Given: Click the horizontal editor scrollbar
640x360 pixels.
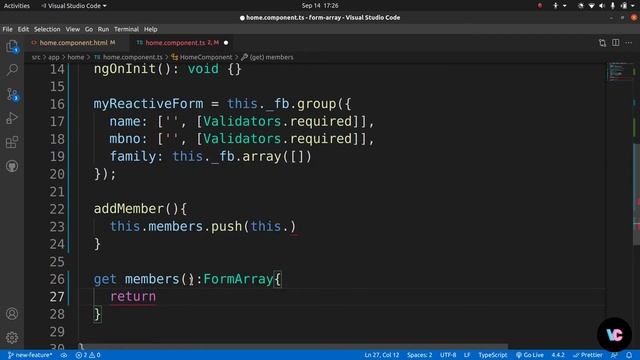Looking at the screenshot, I should (294, 347).
